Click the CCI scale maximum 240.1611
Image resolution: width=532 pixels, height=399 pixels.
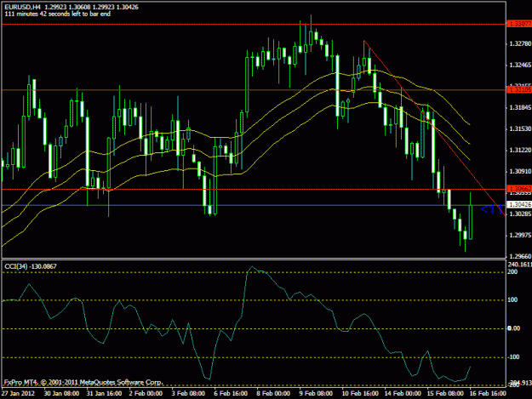click(x=519, y=265)
